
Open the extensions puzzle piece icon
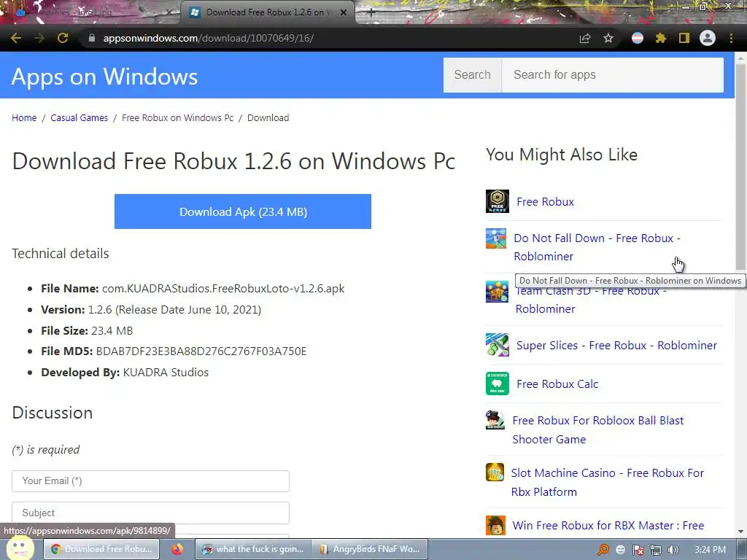point(660,38)
